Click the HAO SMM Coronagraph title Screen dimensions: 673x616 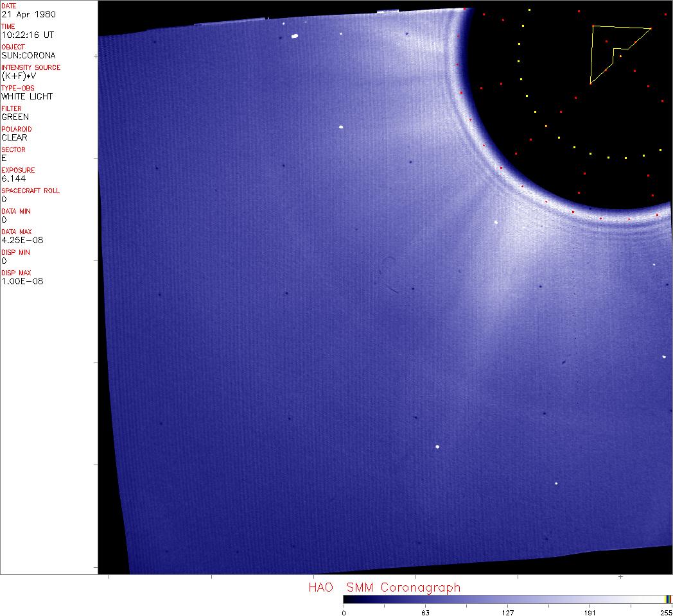point(385,587)
